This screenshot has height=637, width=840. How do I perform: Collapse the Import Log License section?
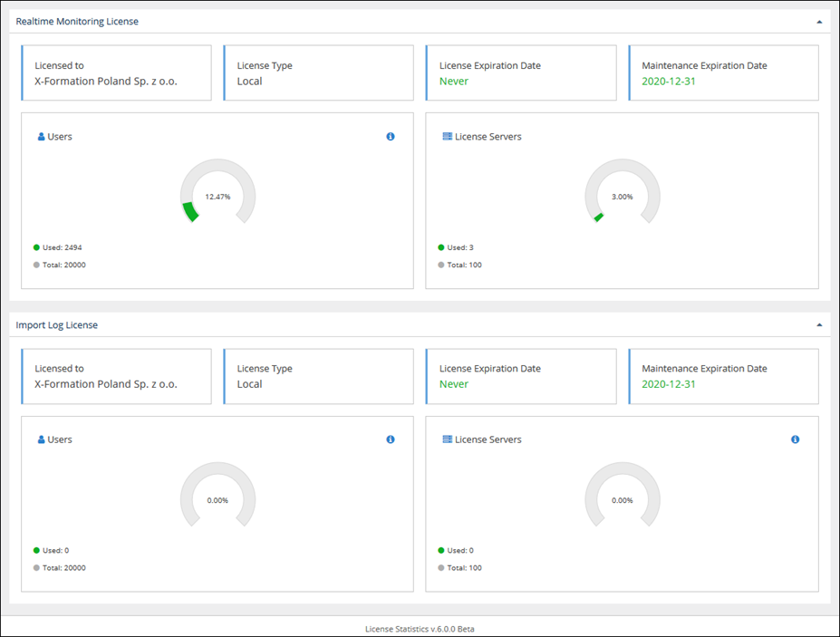pos(819,325)
